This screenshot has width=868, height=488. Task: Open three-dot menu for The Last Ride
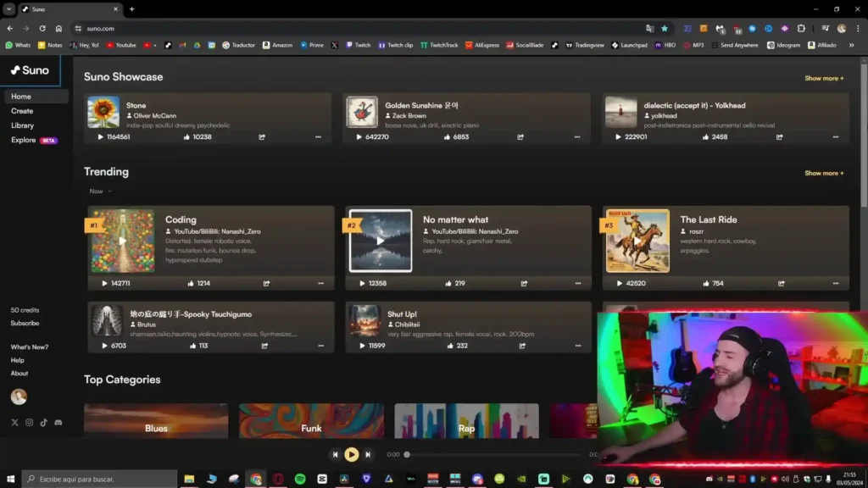pyautogui.click(x=835, y=284)
